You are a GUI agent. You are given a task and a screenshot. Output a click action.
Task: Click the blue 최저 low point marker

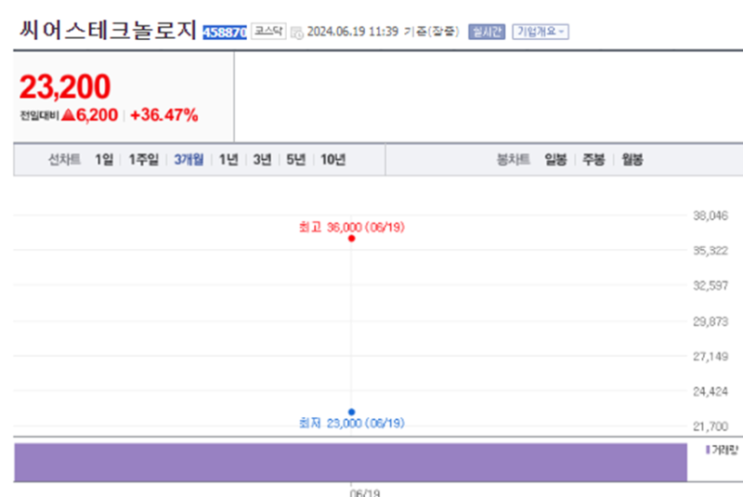coord(352,412)
